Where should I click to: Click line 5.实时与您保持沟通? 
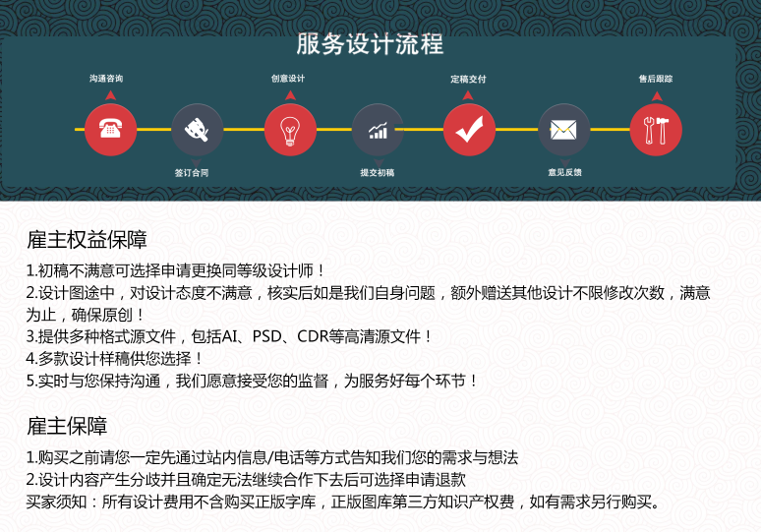(x=252, y=381)
